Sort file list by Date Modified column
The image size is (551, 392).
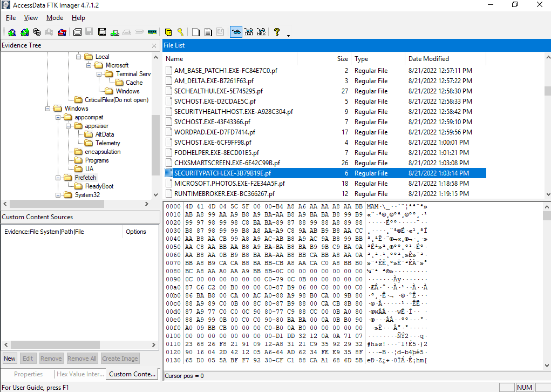coord(446,59)
